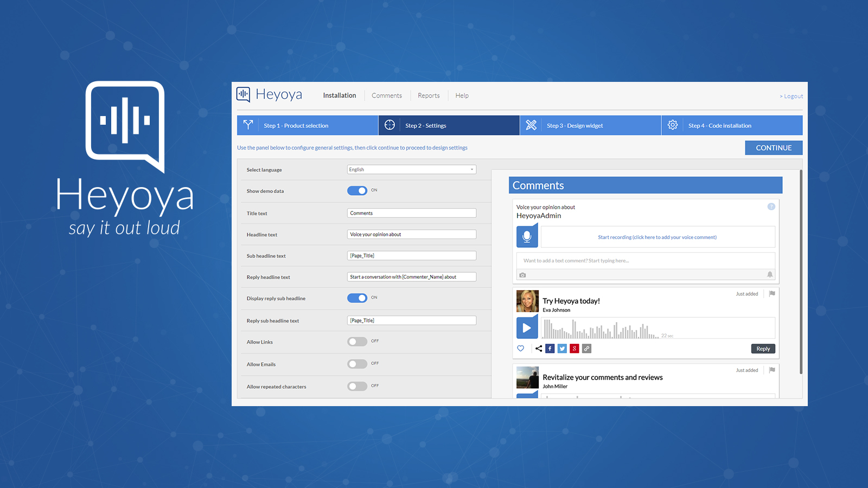The width and height of the screenshot is (868, 488).
Task: Share Eva's comment on Google Plus
Action: point(575,349)
